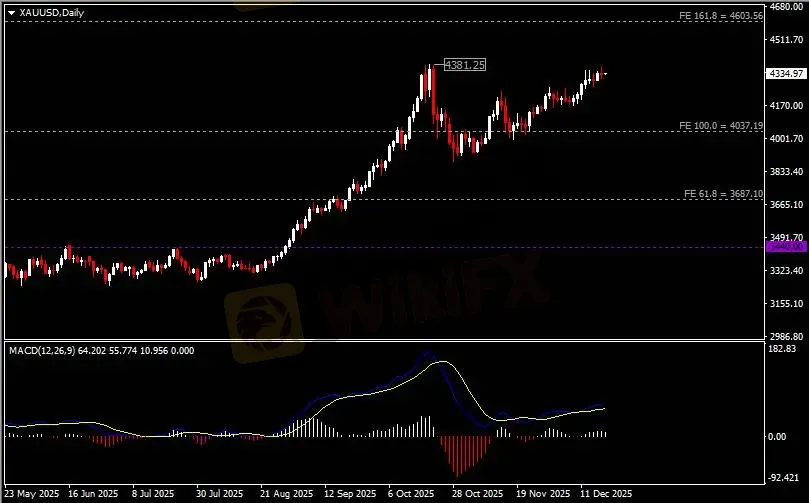Click the 6 Oct 2025 date label
Viewport: 809px width, 503px height.
click(x=411, y=494)
